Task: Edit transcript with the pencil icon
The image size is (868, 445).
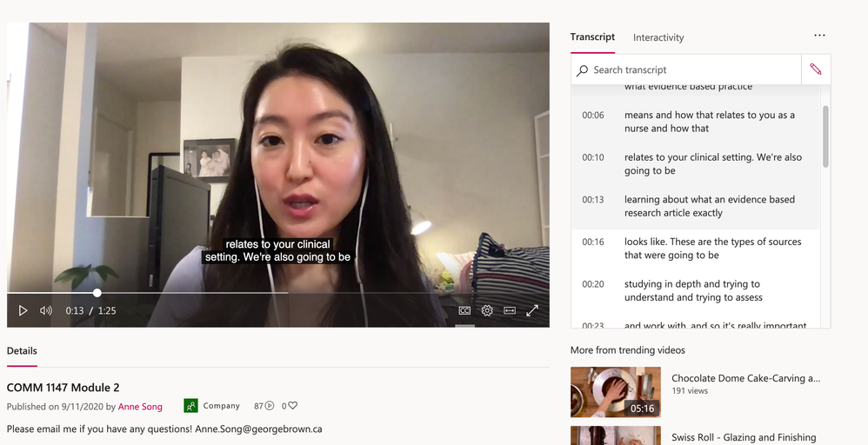Action: click(x=816, y=70)
